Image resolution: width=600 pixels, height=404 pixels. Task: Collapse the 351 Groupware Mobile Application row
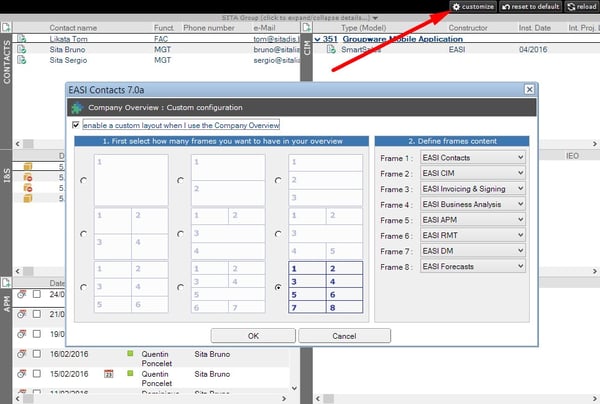pyautogui.click(x=319, y=38)
